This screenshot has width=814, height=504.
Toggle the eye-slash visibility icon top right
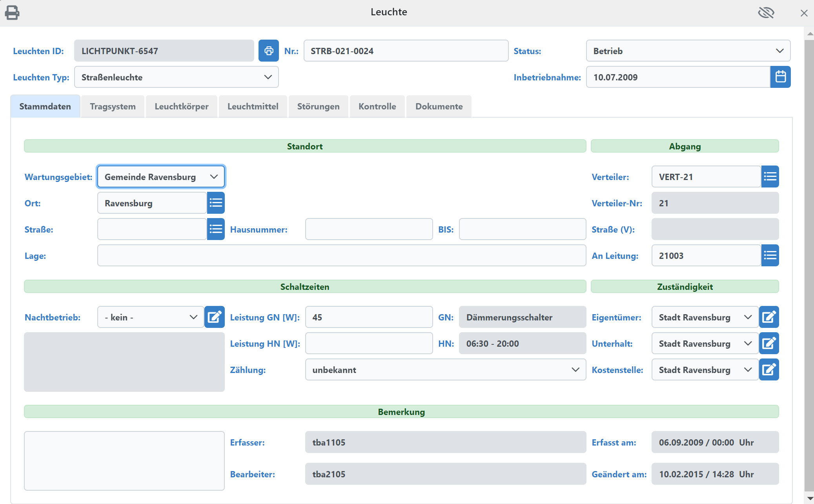766,12
